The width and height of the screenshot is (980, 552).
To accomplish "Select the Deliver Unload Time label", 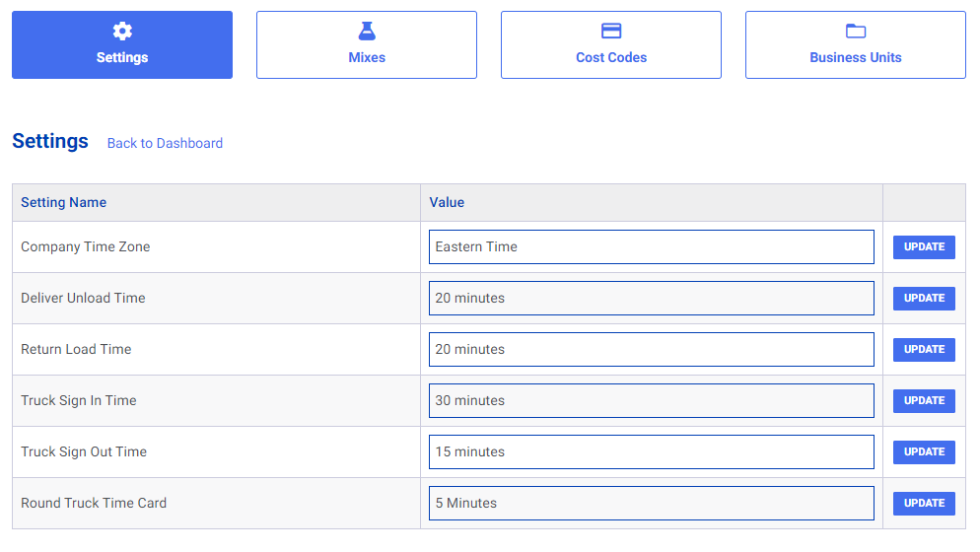I will [x=83, y=299].
